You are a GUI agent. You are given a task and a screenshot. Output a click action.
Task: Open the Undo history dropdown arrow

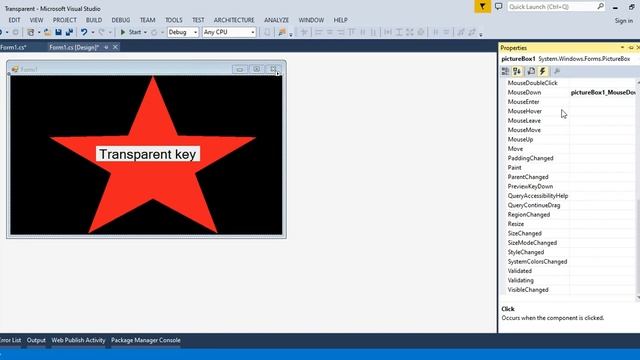click(x=93, y=33)
